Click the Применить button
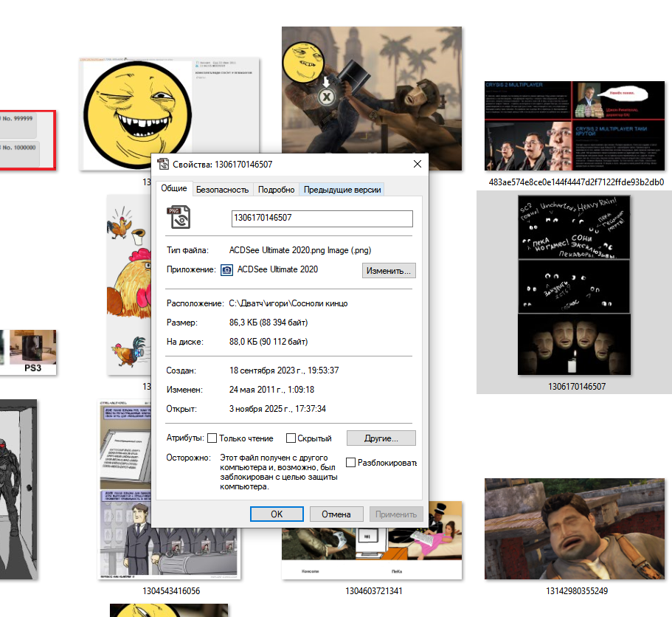Screen dimensions: 672x617 coord(396,514)
